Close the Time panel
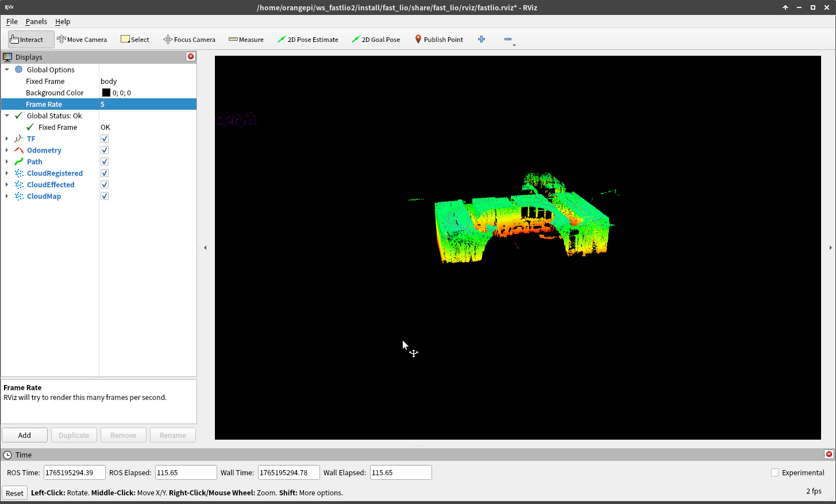Image resolution: width=836 pixels, height=504 pixels. [x=829, y=454]
